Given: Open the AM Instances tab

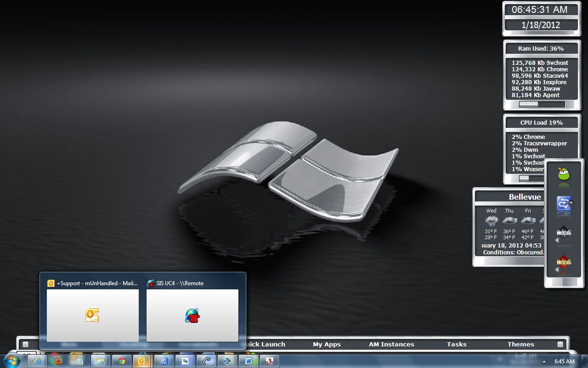Looking at the screenshot, I should pyautogui.click(x=391, y=344).
